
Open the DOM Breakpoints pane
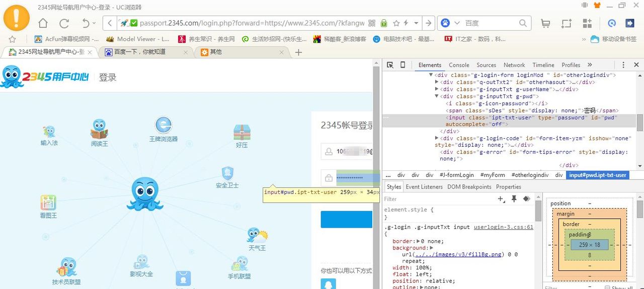(x=469, y=187)
